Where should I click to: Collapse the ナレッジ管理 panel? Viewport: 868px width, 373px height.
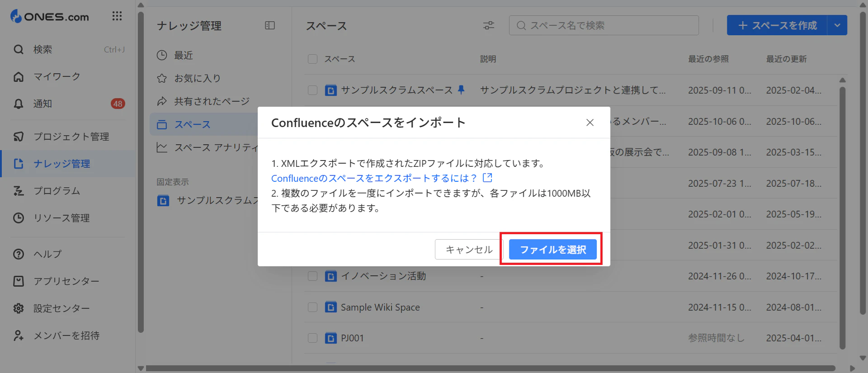[x=270, y=26]
